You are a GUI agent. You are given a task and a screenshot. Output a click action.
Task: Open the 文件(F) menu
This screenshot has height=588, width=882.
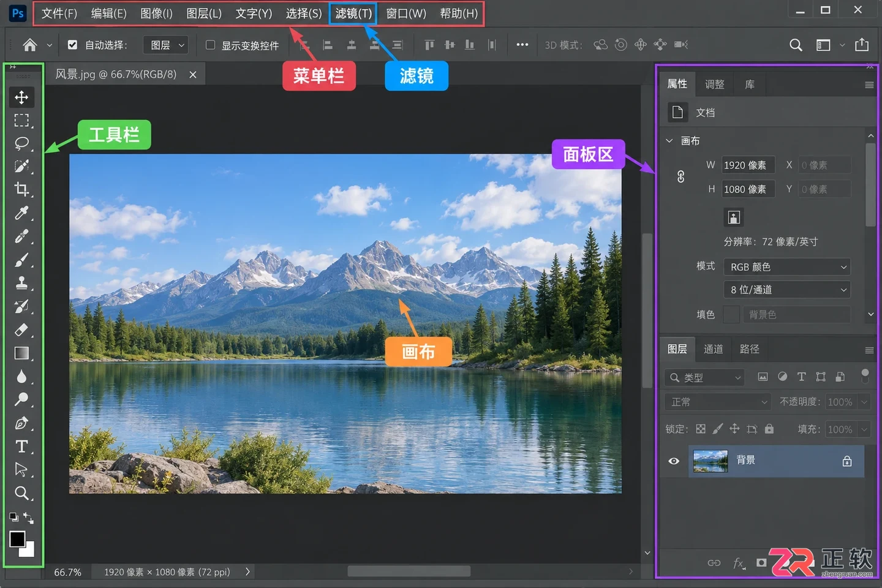[59, 13]
